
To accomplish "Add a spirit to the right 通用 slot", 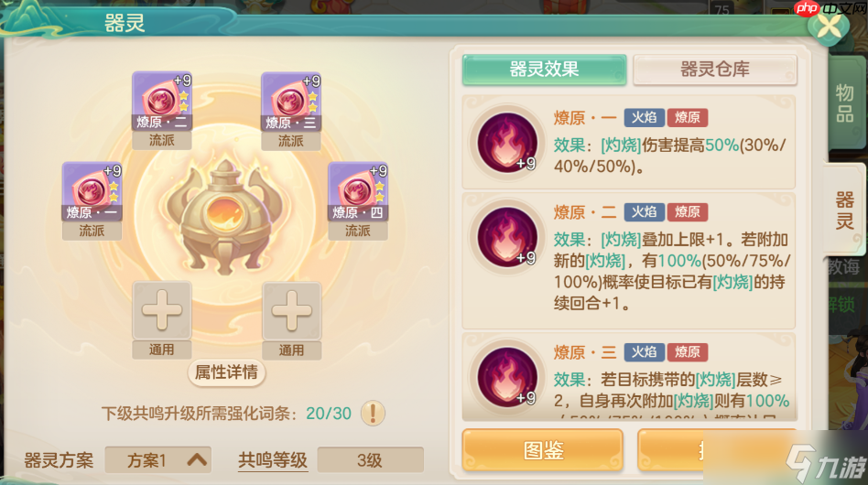I will 291,310.
